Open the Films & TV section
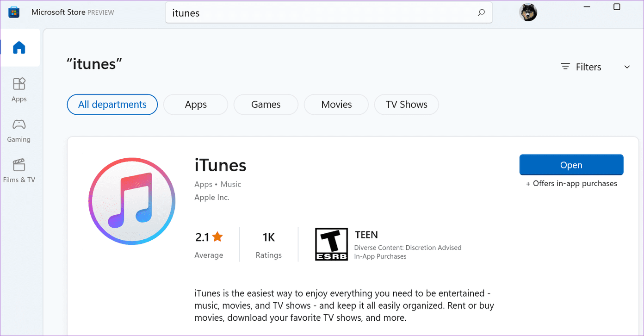 click(19, 171)
